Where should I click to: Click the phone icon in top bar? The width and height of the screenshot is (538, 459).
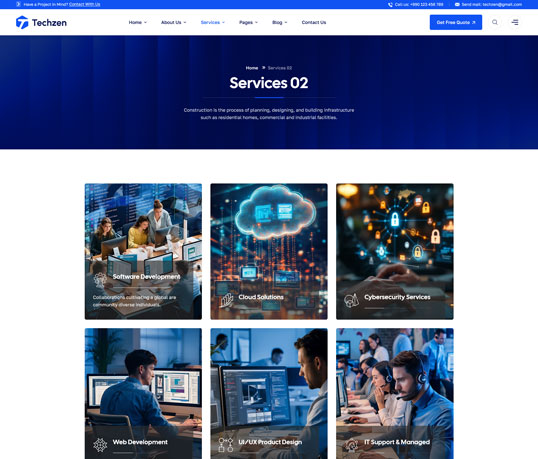coord(390,4)
